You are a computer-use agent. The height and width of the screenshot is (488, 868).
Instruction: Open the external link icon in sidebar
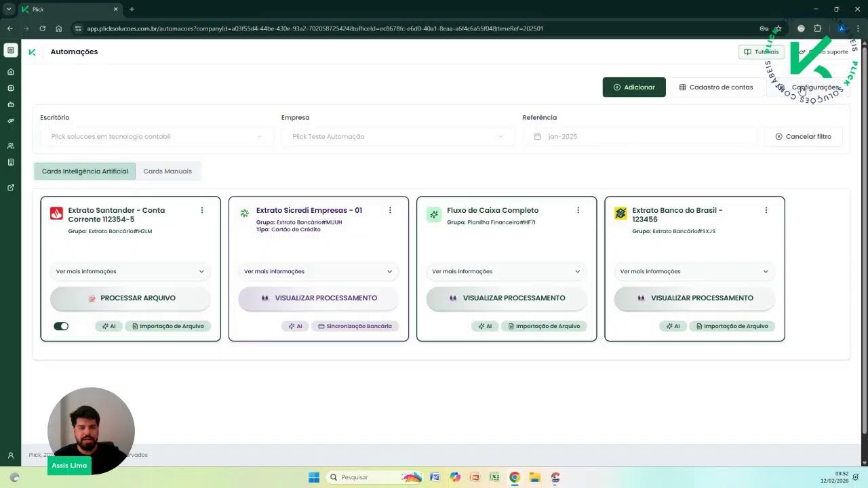pyautogui.click(x=10, y=188)
